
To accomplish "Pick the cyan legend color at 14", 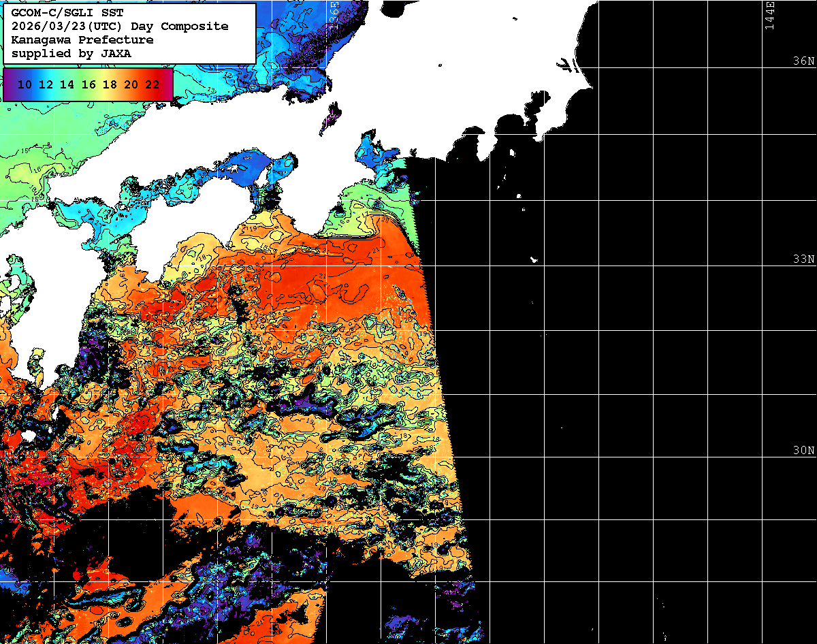I will 67,84.
